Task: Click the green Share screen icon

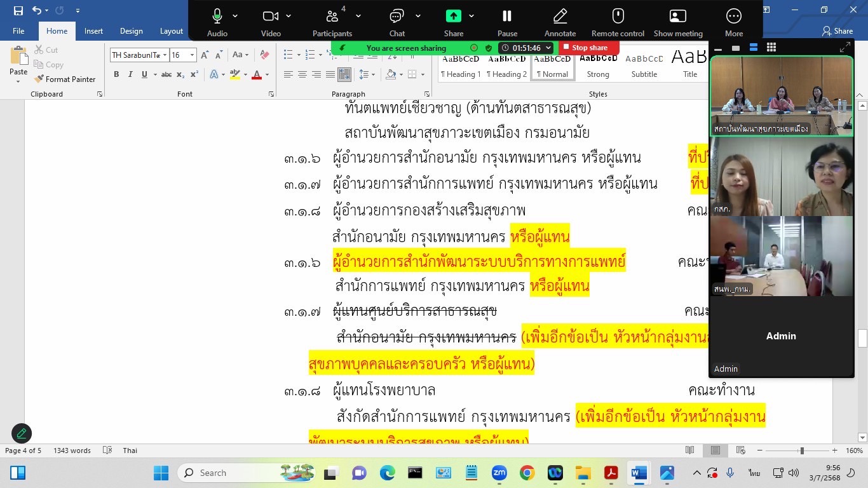Action: click(454, 16)
